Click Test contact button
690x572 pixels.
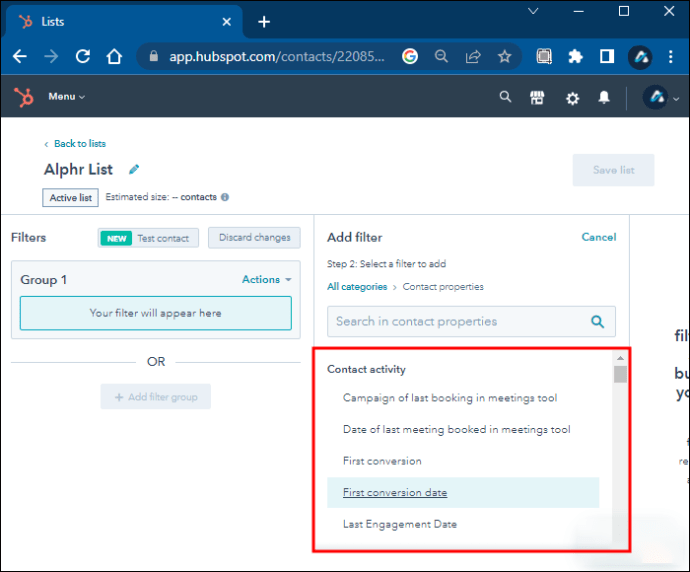(148, 238)
